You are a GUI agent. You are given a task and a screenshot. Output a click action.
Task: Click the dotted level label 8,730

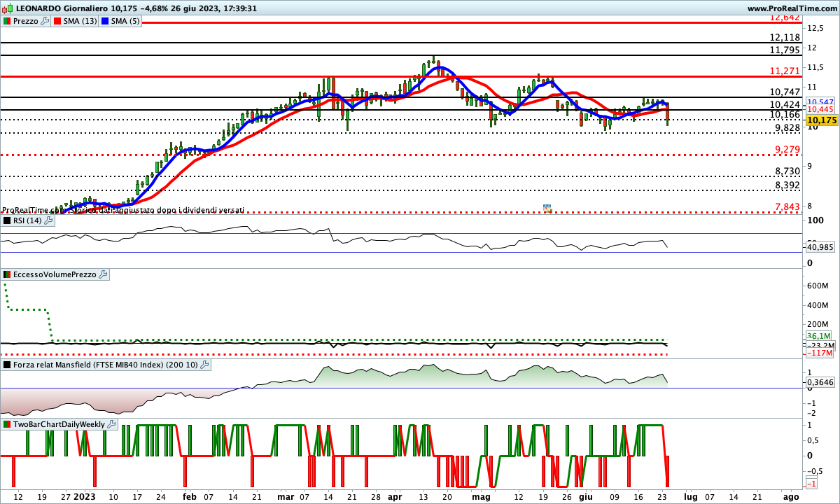[x=787, y=171]
